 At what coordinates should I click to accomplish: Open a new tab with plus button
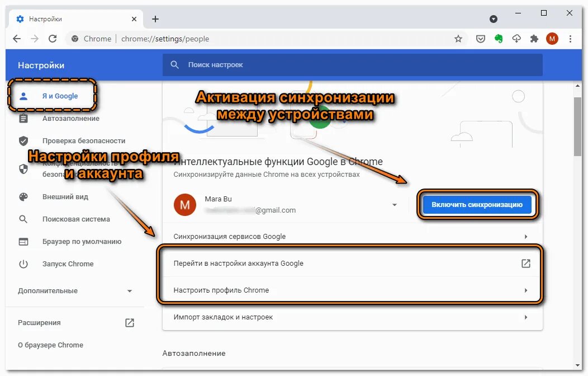155,19
